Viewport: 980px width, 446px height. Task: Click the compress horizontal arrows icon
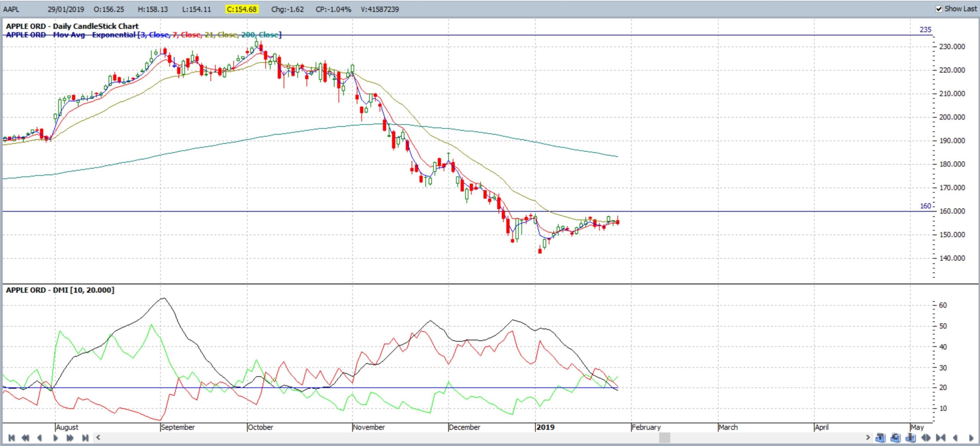pos(941,438)
